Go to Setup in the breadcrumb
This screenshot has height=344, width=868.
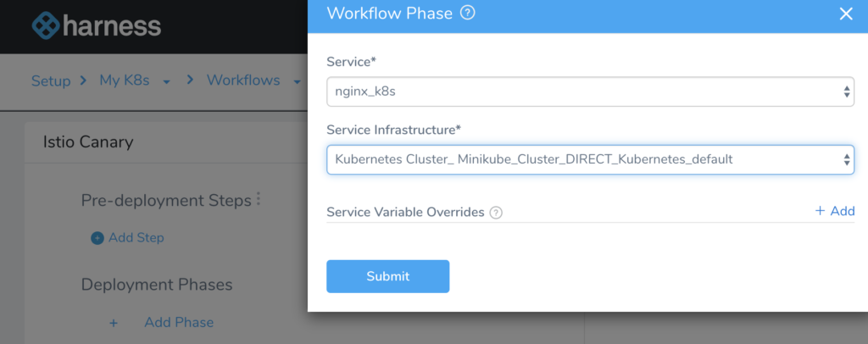coord(51,80)
